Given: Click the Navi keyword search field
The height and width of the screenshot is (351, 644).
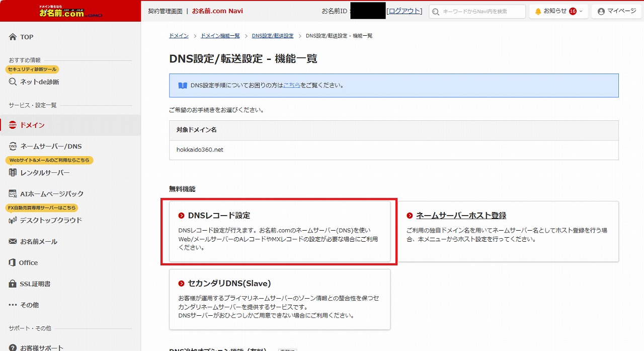Looking at the screenshot, I should [x=481, y=11].
